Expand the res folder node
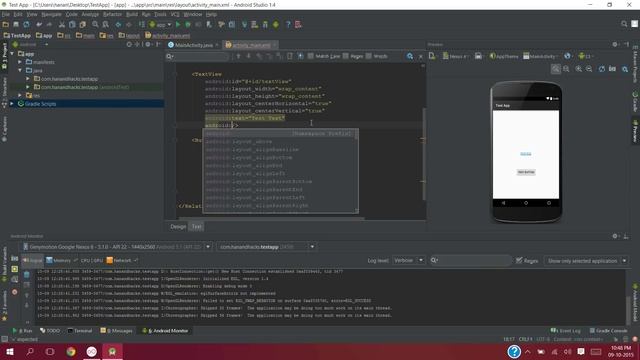The image size is (640, 360). [x=20, y=95]
